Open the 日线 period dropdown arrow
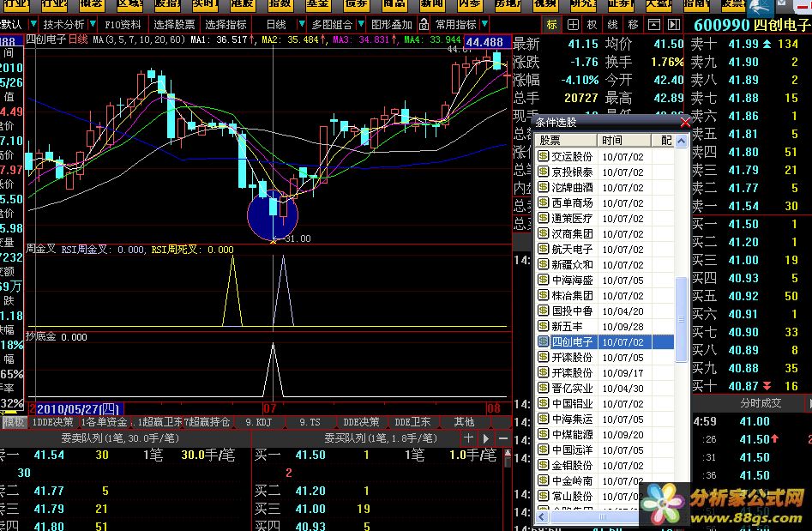The width and height of the screenshot is (812, 531). pyautogui.click(x=302, y=24)
